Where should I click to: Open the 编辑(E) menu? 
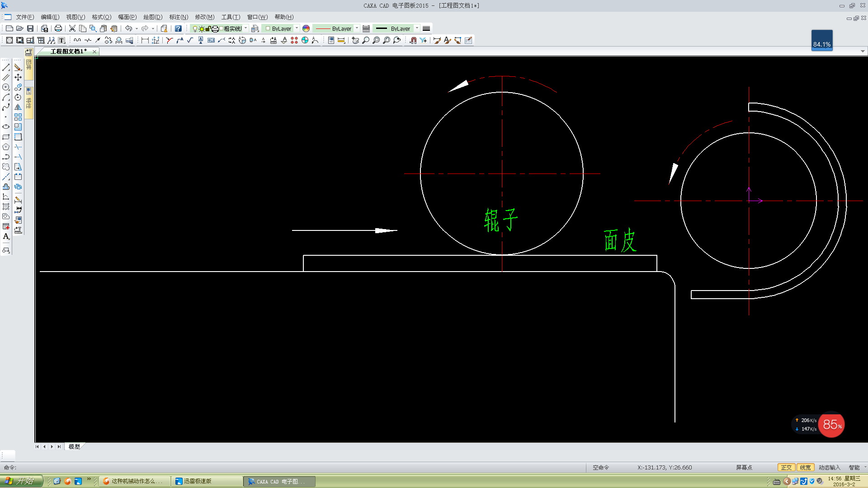pyautogui.click(x=50, y=17)
